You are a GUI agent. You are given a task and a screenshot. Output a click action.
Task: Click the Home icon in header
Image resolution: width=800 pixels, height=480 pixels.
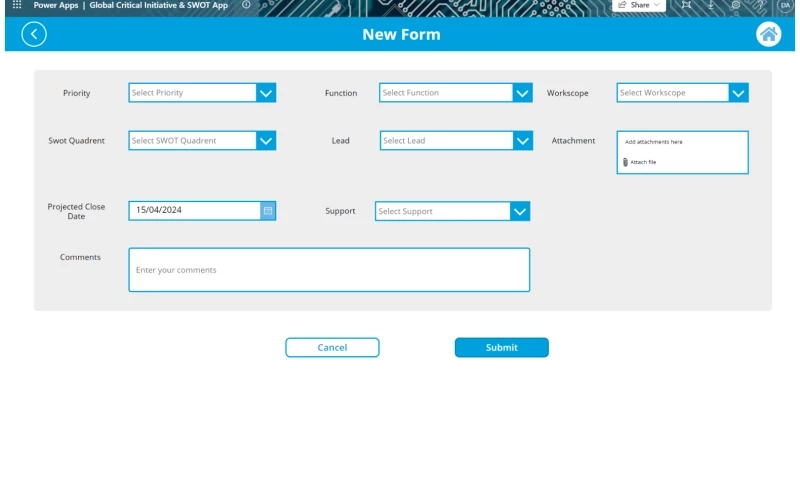pyautogui.click(x=768, y=35)
